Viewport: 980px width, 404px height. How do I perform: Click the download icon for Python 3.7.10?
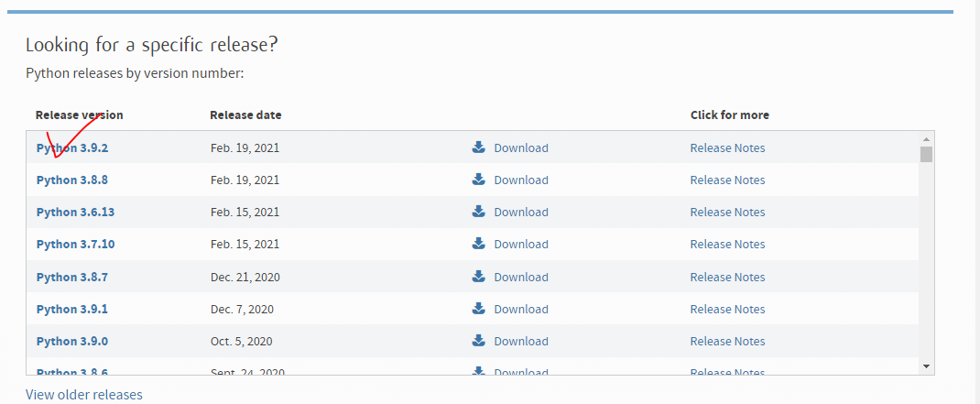pyautogui.click(x=478, y=244)
